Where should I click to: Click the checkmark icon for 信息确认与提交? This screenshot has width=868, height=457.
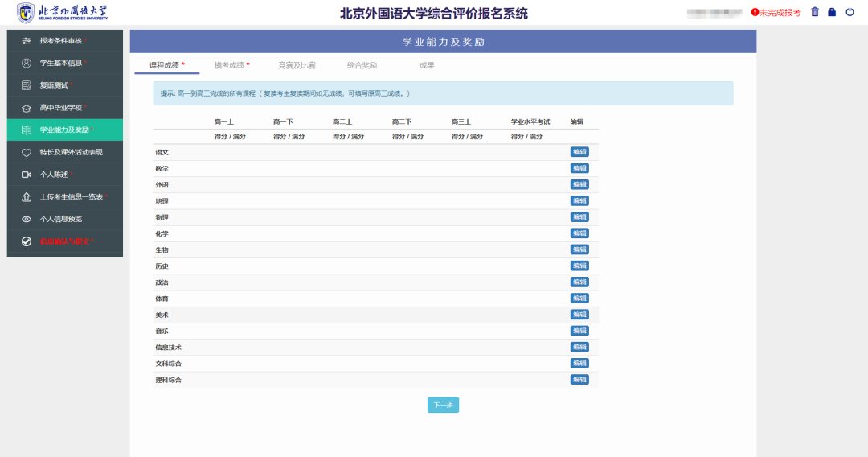(26, 241)
